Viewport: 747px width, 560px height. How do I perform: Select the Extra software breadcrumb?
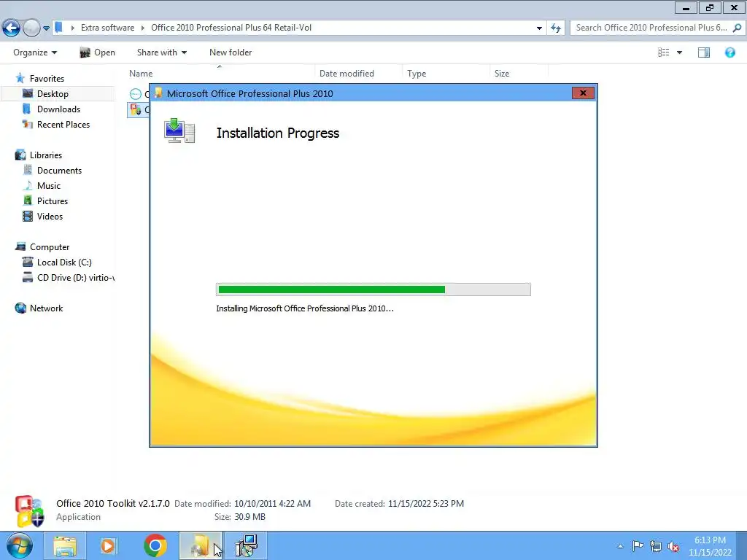click(108, 28)
